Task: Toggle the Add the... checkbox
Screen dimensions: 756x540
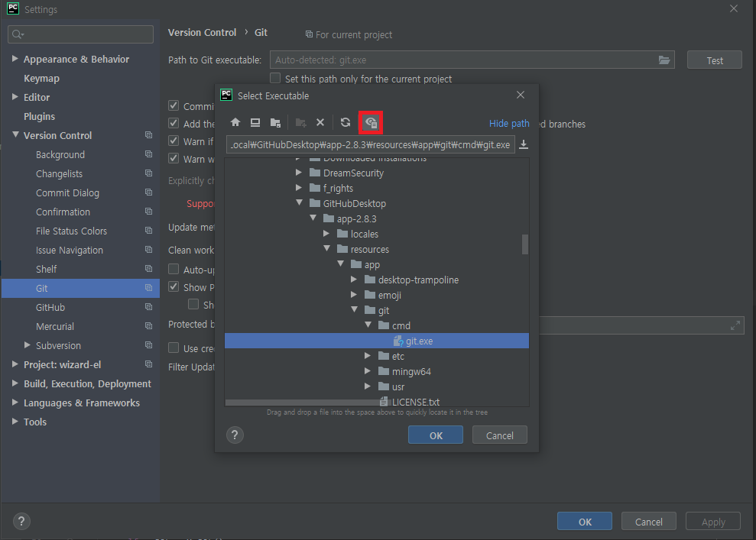Action: click(x=174, y=123)
